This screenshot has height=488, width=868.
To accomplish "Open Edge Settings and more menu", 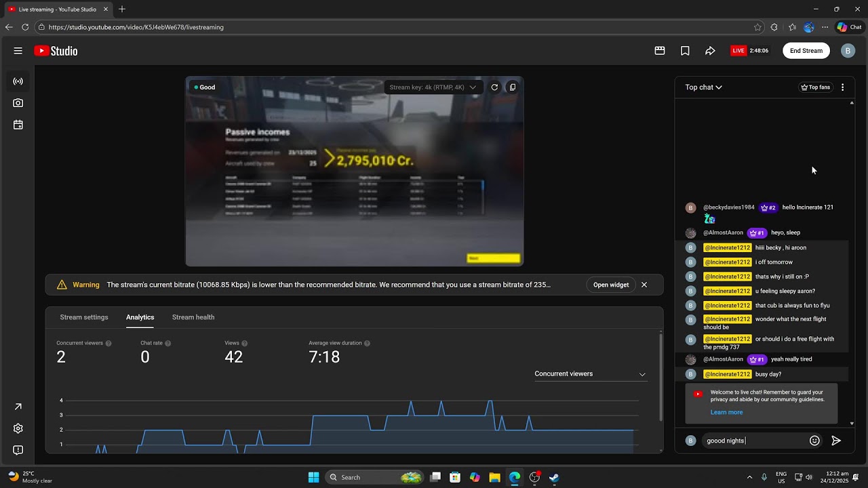I will point(825,27).
